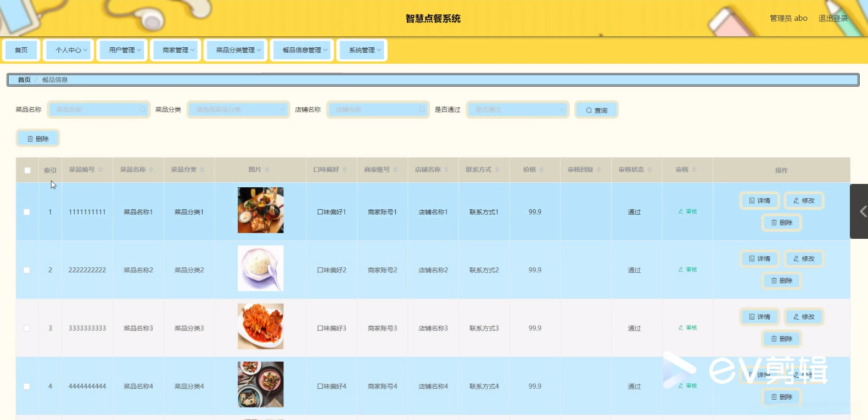The height and width of the screenshot is (420, 868).
Task: Click the cell reading 1111111111
Action: 87,212
